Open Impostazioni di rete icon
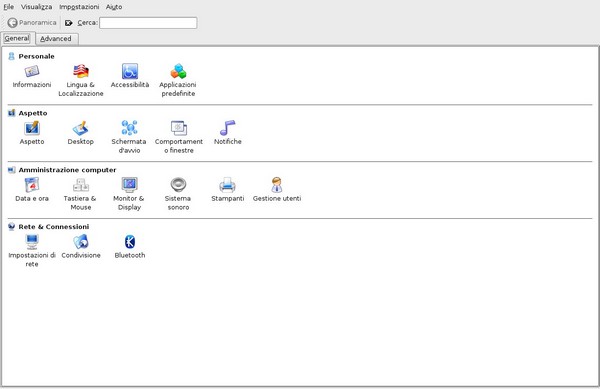This screenshot has height=389, width=600. tap(32, 242)
